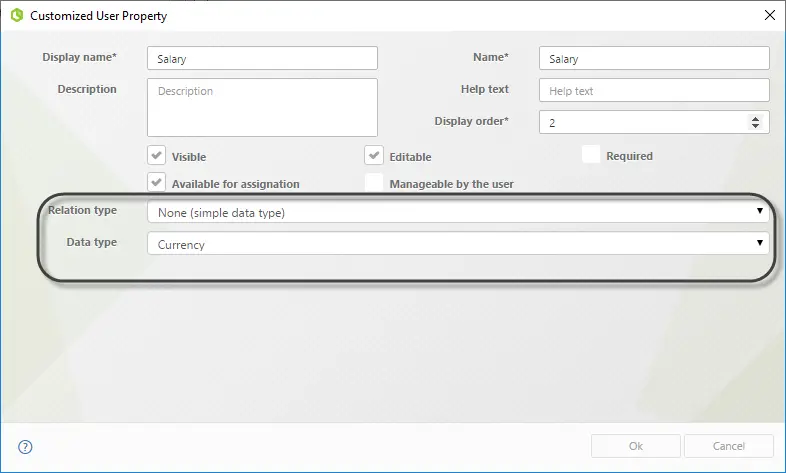Click into the Description text area

click(x=262, y=107)
